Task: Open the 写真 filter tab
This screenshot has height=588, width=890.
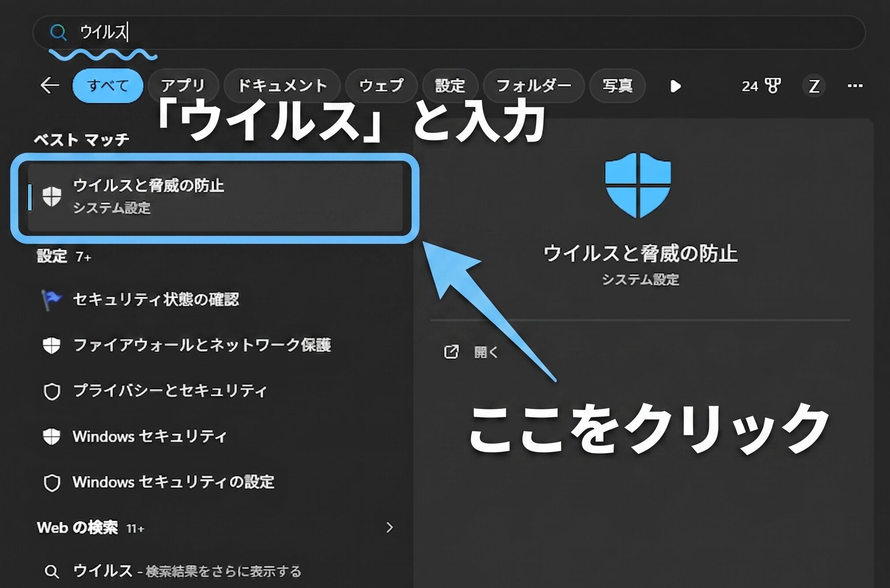Action: (x=618, y=85)
